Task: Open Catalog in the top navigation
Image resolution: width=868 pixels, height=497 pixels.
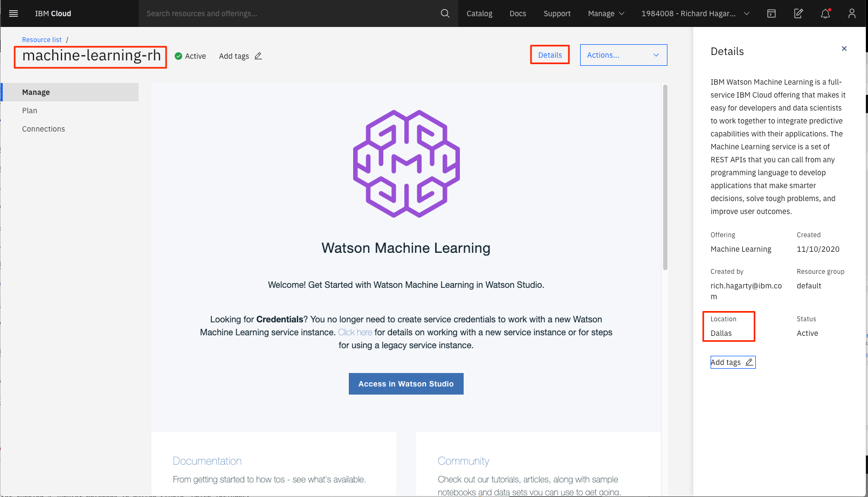Action: point(479,13)
